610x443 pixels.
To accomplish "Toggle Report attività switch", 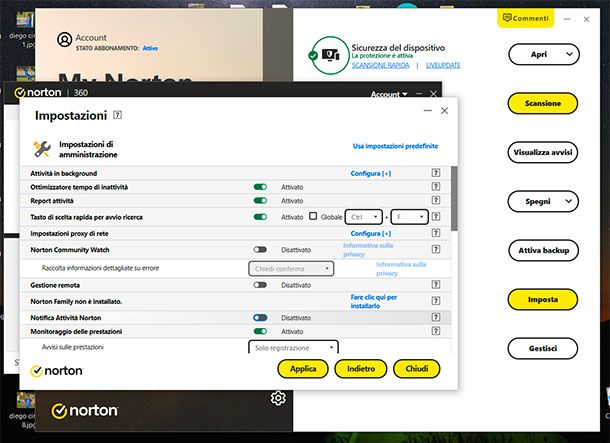I will pos(260,201).
